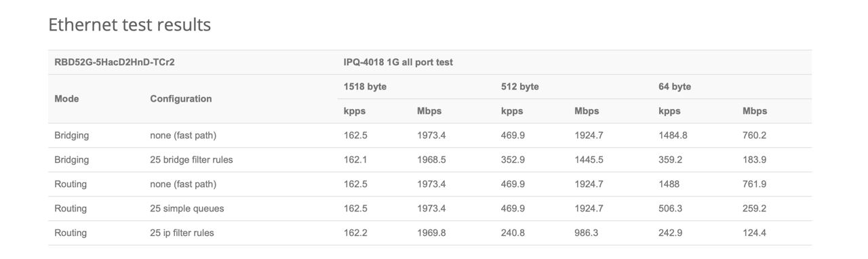Image resolution: width=868 pixels, height=259 pixels.
Task: Select the 1445.5 Mbps value
Action: (589, 160)
